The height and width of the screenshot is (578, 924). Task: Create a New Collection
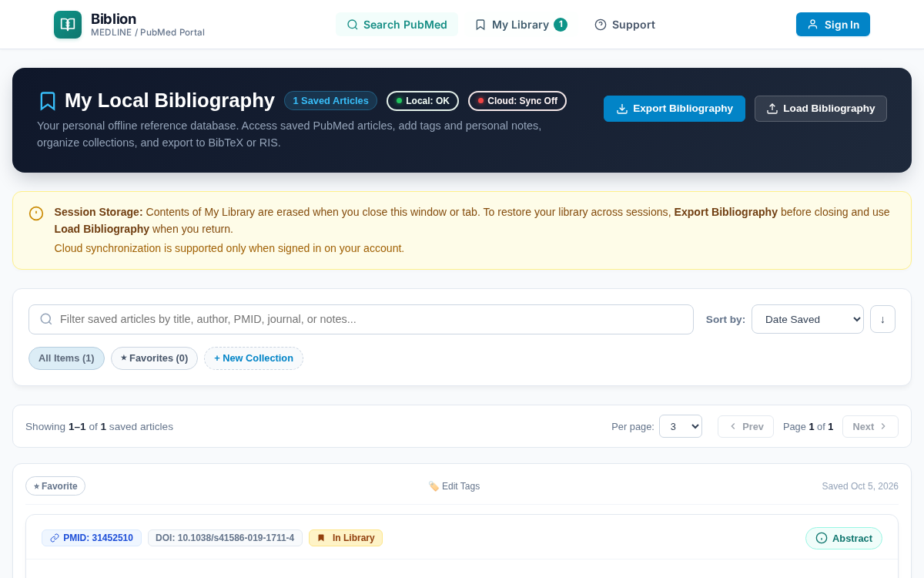point(253,358)
